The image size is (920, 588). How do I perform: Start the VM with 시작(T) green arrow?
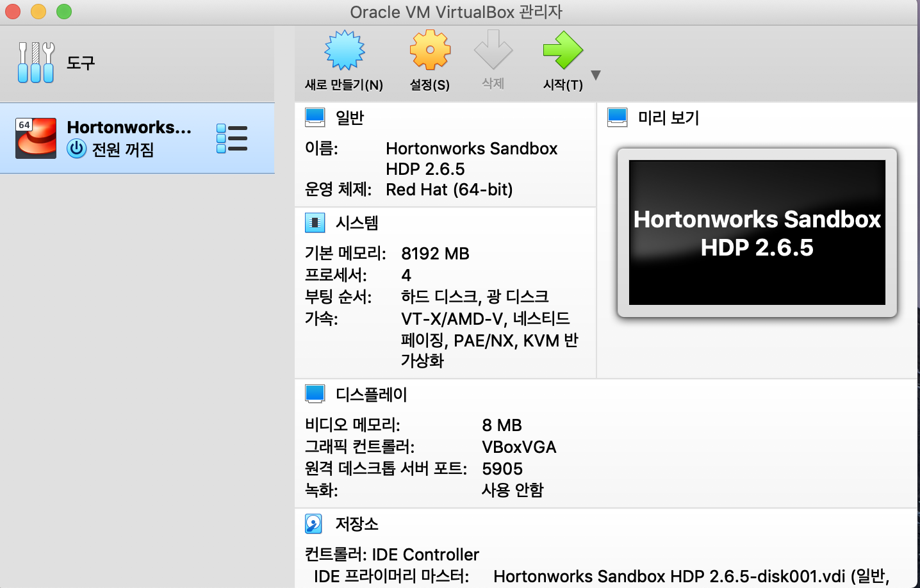(x=563, y=50)
